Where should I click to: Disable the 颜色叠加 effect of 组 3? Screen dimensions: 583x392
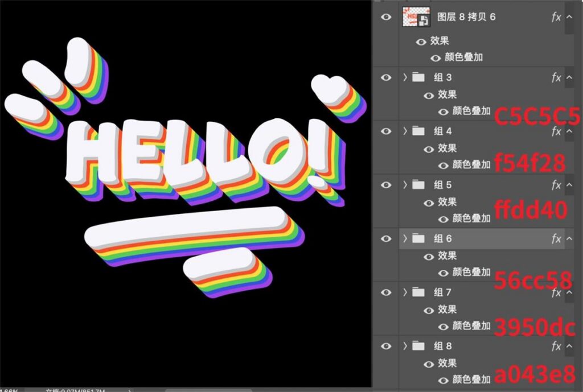point(443,112)
